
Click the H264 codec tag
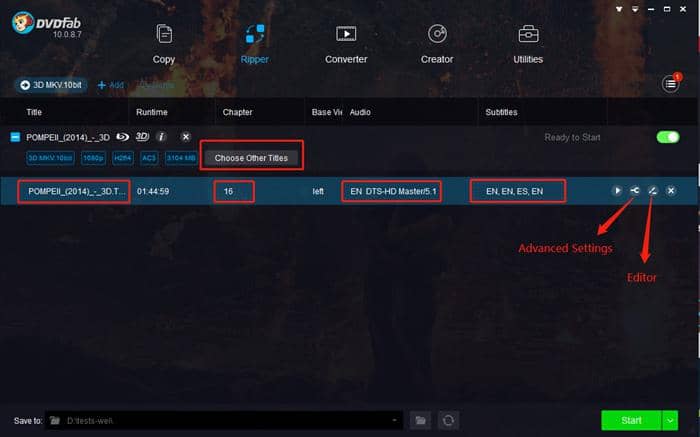tap(123, 158)
